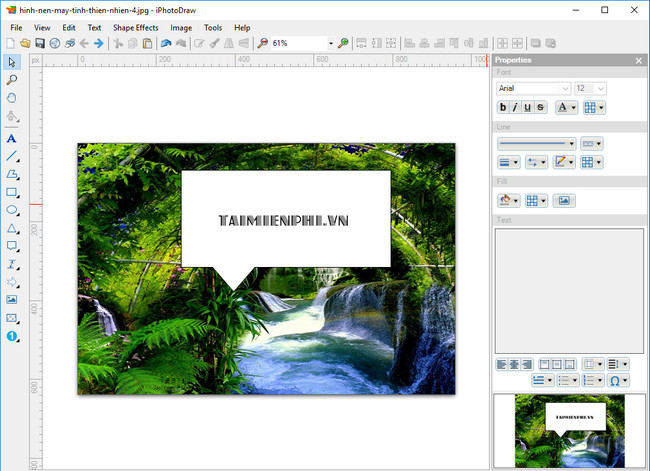This screenshot has width=650, height=471.
Task: Select the numbered step marker tool
Action: click(x=12, y=336)
